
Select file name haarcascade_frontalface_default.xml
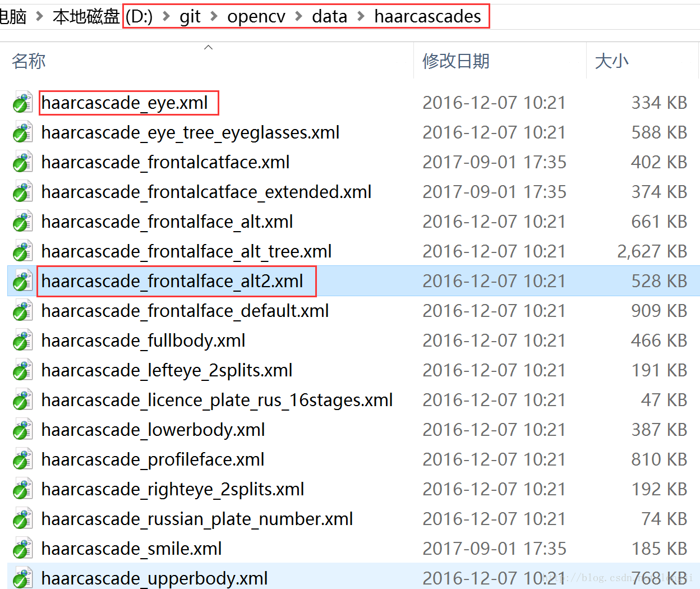tap(185, 311)
